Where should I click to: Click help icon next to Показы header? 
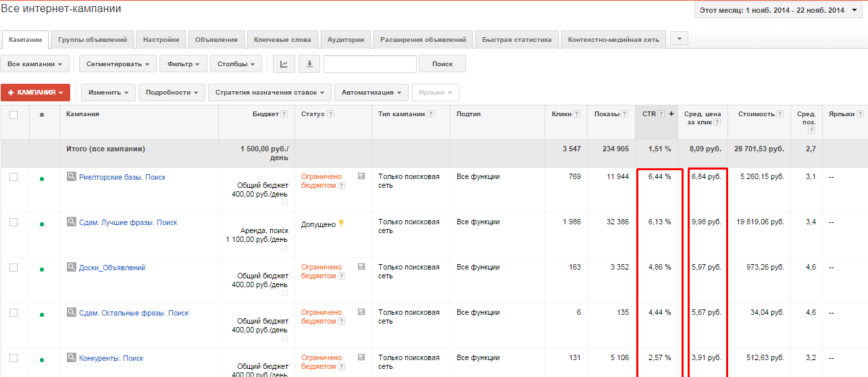click(625, 114)
